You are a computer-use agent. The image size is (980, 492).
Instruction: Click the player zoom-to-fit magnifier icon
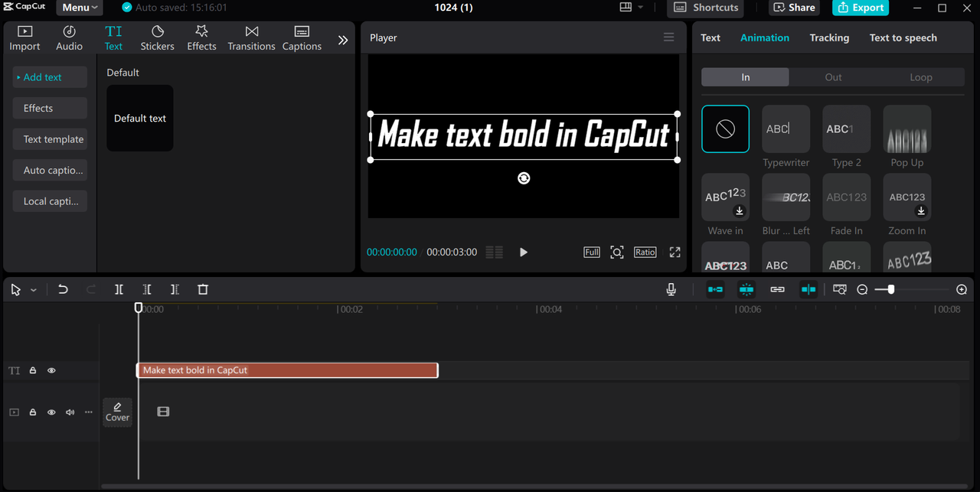[616, 252]
